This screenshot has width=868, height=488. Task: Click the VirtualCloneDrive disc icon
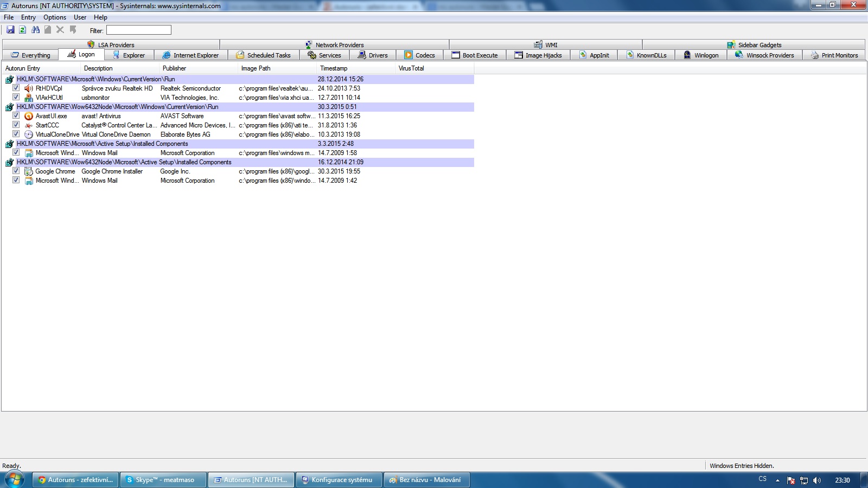point(29,134)
